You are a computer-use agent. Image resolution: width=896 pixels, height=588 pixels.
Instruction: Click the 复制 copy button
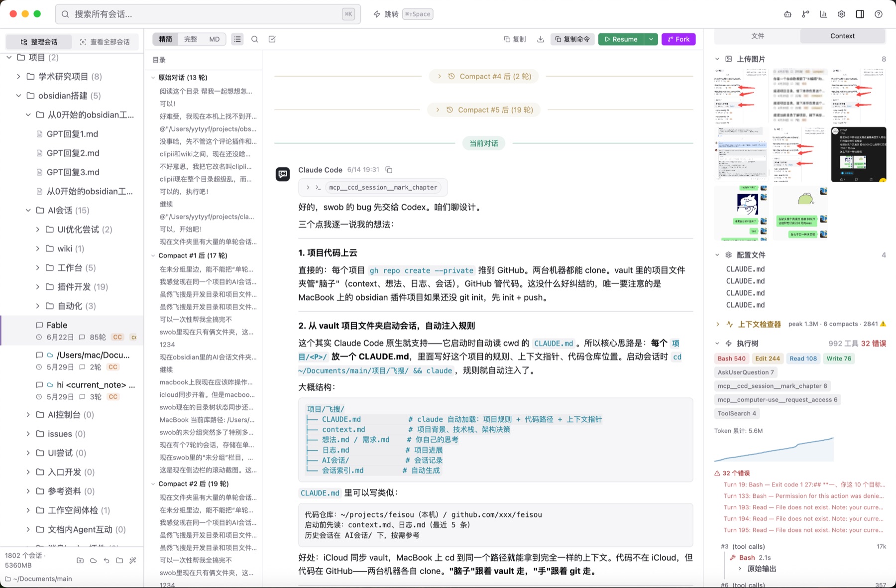[515, 39]
